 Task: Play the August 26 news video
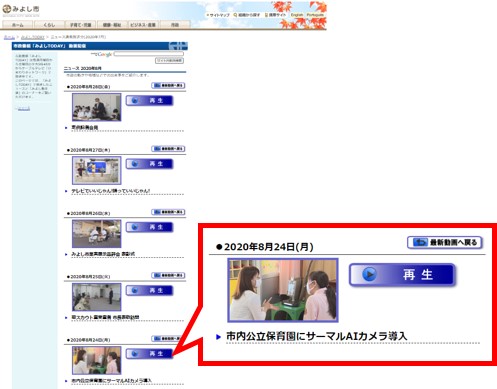click(x=149, y=227)
